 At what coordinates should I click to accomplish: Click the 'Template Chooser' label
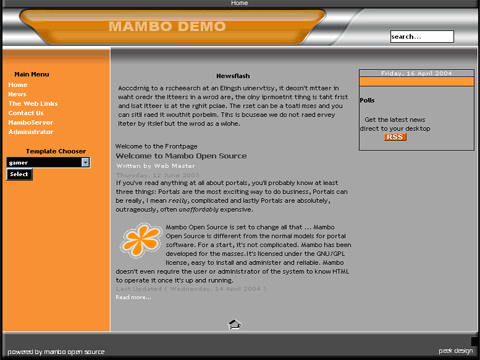[56, 151]
